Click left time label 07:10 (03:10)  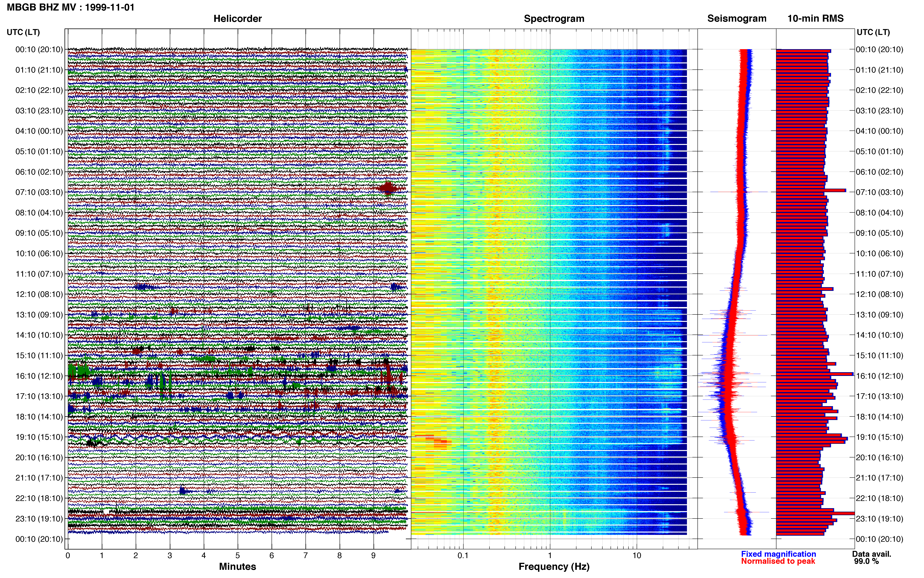click(39, 192)
